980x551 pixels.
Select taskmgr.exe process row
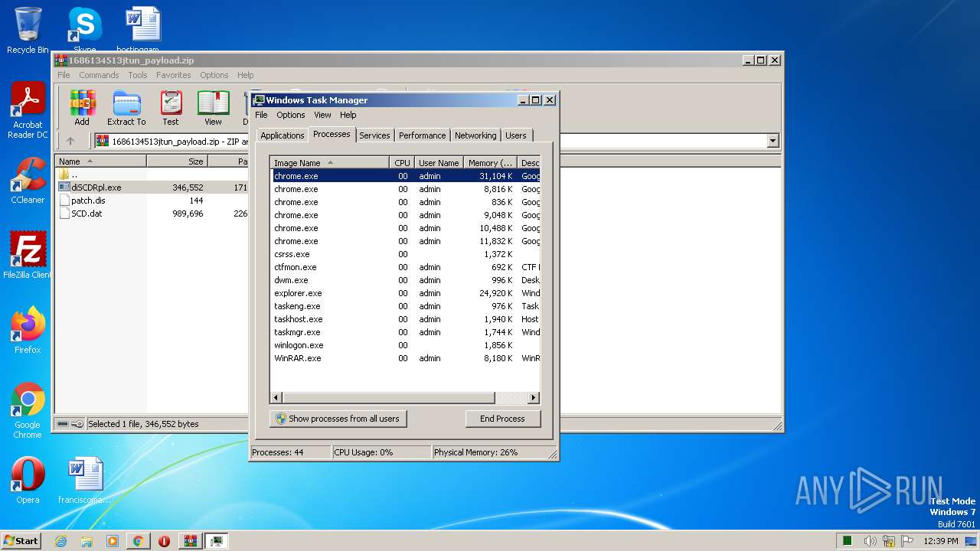click(406, 332)
